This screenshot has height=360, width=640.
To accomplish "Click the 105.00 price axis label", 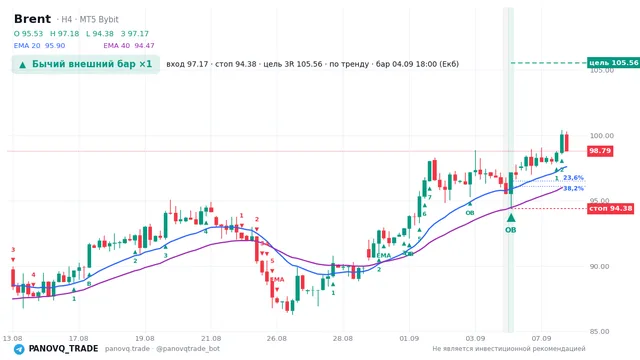I will pos(602,71).
